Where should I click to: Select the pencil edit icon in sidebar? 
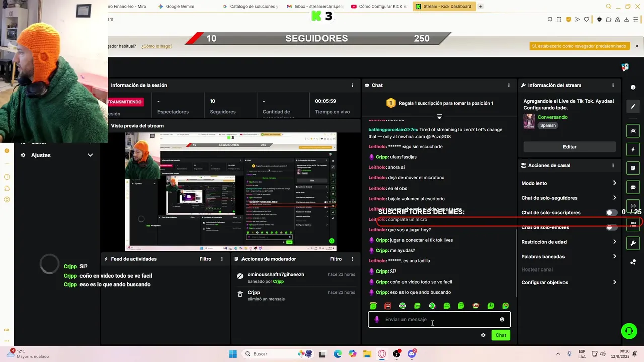pos(633,106)
